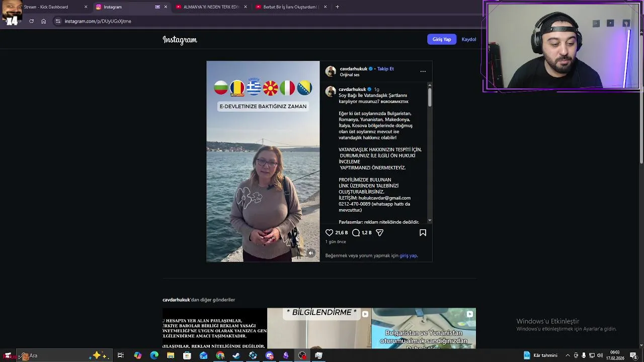Share the post with paper plane icon
Viewport: 644px width, 362px height.
pyautogui.click(x=380, y=233)
